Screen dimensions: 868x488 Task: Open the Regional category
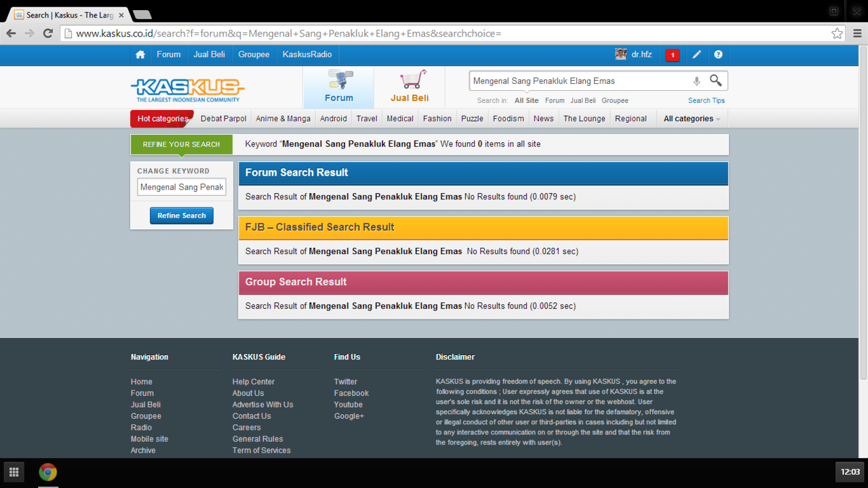(631, 119)
